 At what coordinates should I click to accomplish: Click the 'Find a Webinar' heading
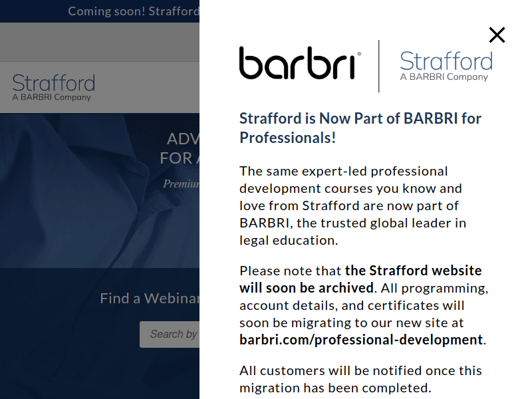coord(150,298)
